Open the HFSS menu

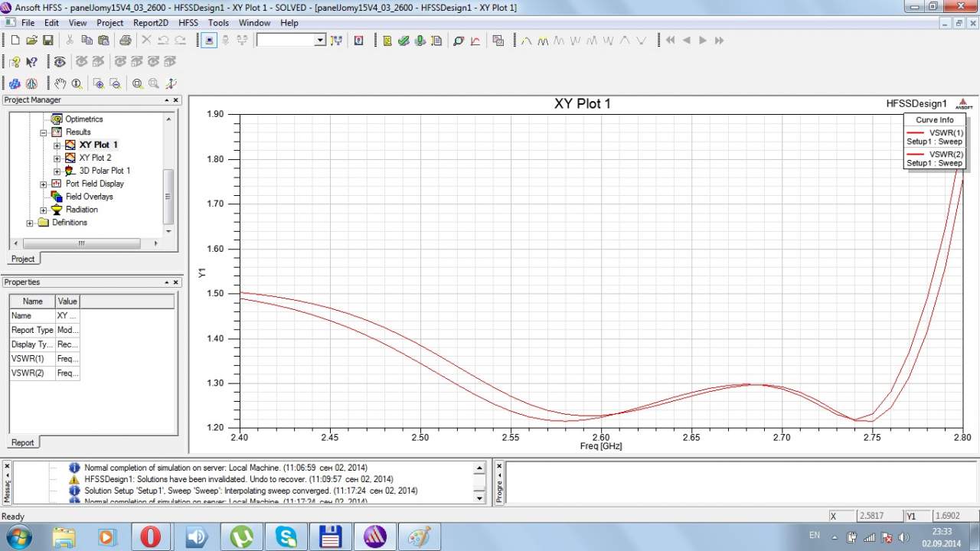click(x=188, y=23)
